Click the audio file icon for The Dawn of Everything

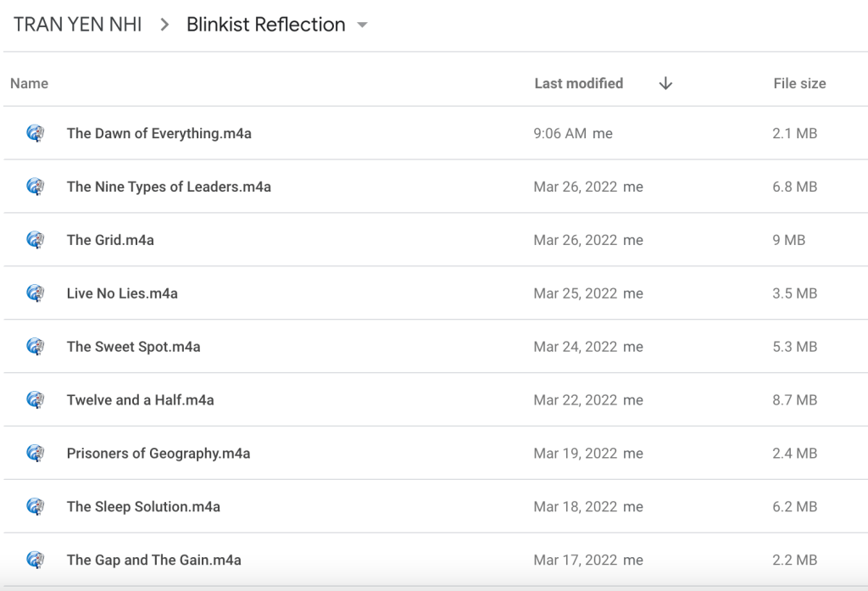[x=35, y=133]
